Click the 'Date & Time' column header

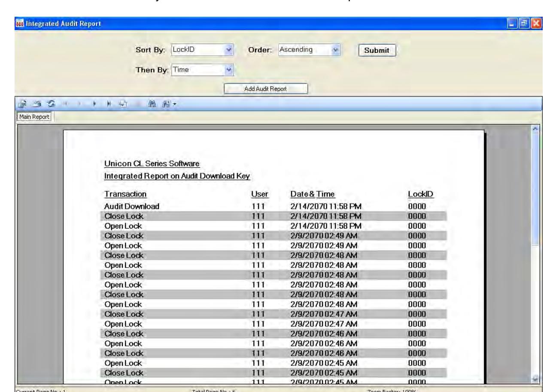point(313,194)
